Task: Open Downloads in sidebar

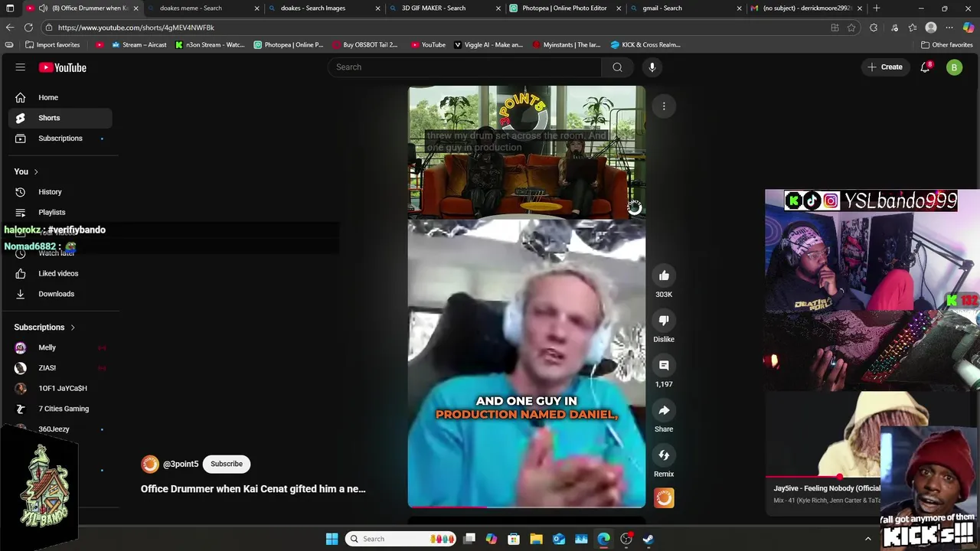Action: click(60, 294)
